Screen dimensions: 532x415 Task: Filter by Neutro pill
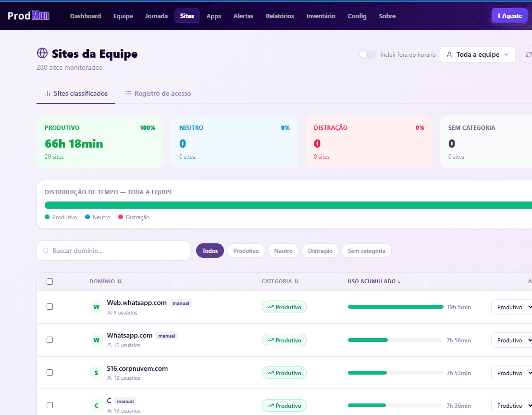coord(284,251)
